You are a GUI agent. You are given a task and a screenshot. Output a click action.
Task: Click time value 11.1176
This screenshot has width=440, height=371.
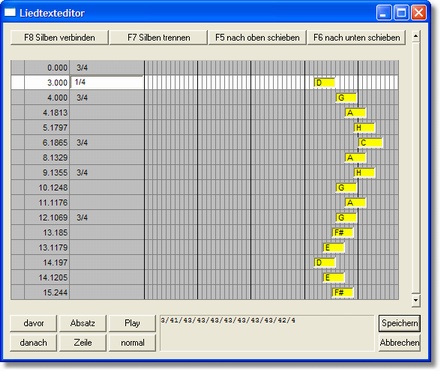pos(53,203)
